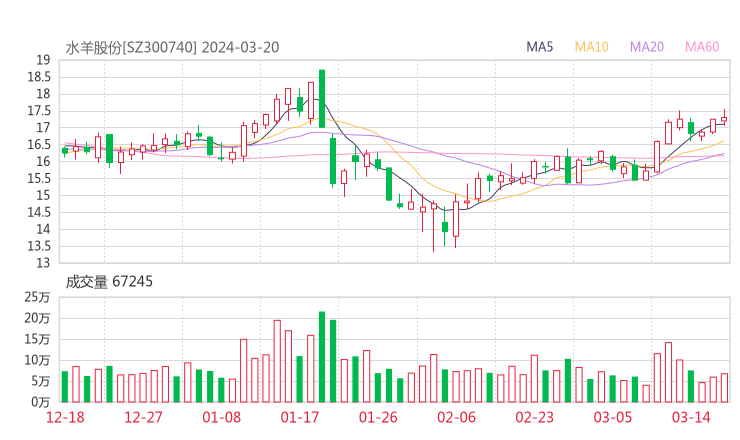Click the 17.5 price axis label

(x=39, y=111)
